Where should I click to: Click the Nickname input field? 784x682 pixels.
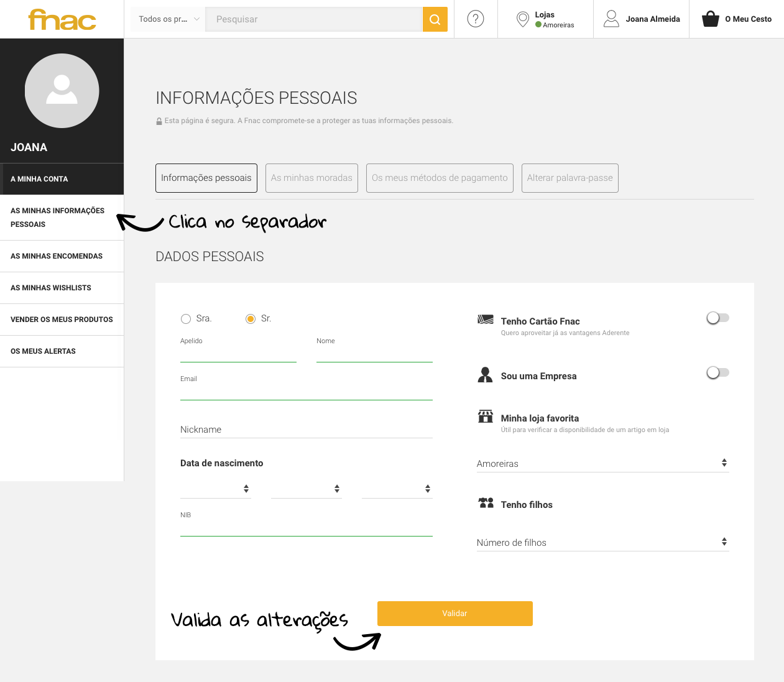(x=307, y=430)
